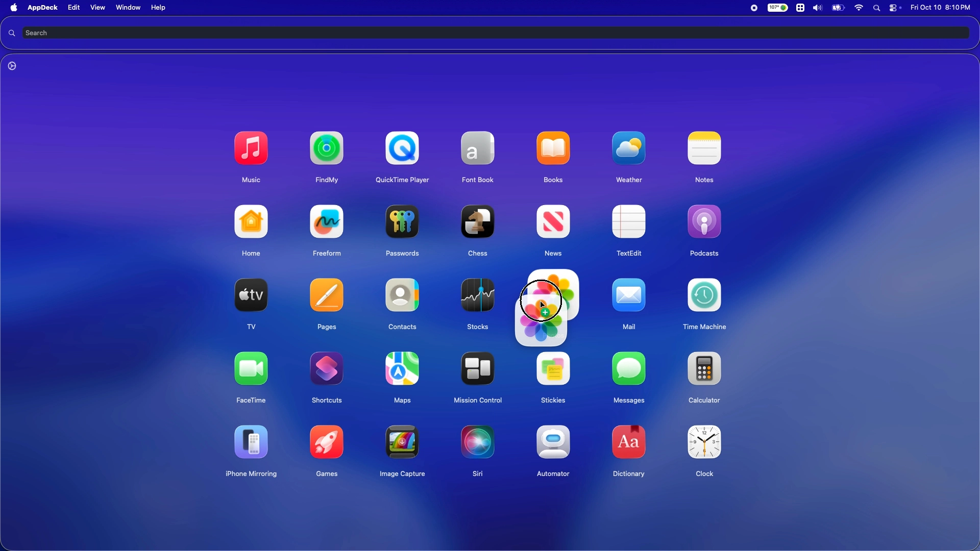
Task: Open the Time Machine app
Action: click(x=704, y=296)
